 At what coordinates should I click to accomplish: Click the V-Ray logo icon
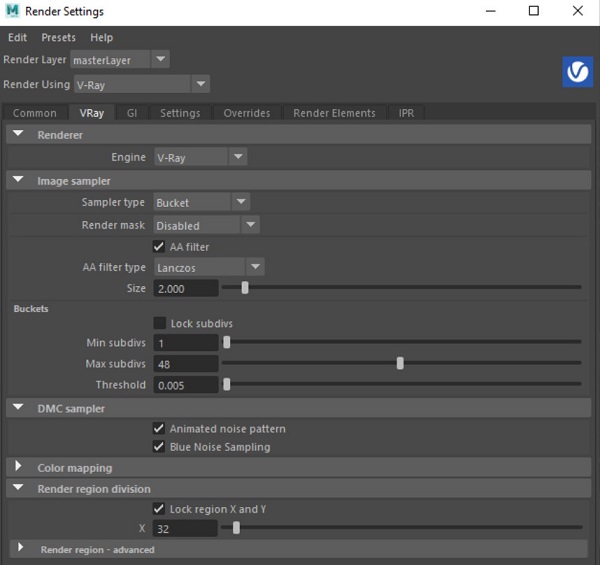(x=579, y=72)
